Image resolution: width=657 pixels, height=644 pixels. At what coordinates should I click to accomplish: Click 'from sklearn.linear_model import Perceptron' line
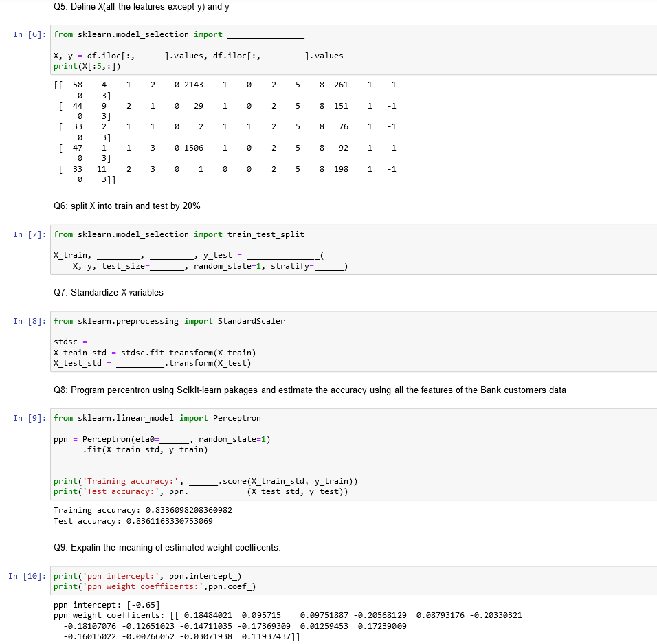click(157, 418)
